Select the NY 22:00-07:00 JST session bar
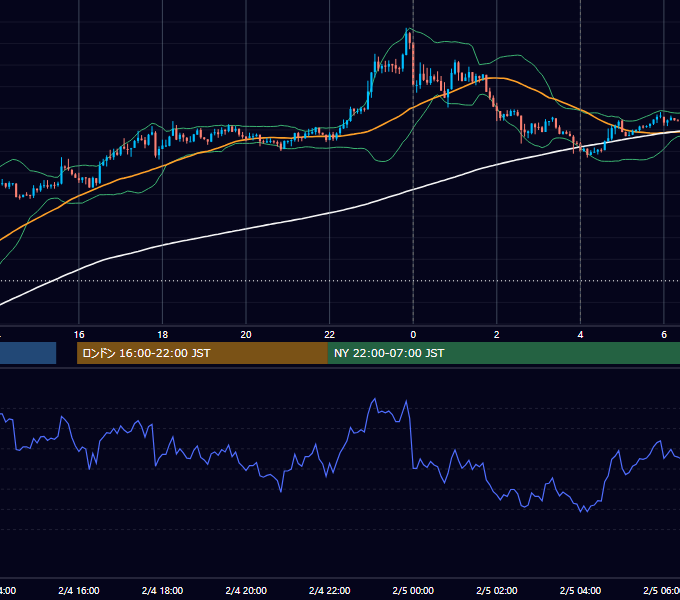 click(503, 353)
